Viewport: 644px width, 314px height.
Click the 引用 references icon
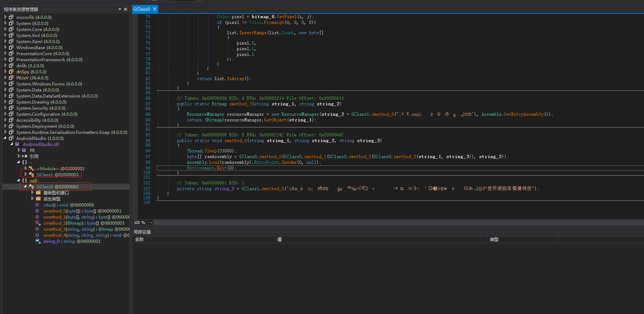[x=25, y=156]
